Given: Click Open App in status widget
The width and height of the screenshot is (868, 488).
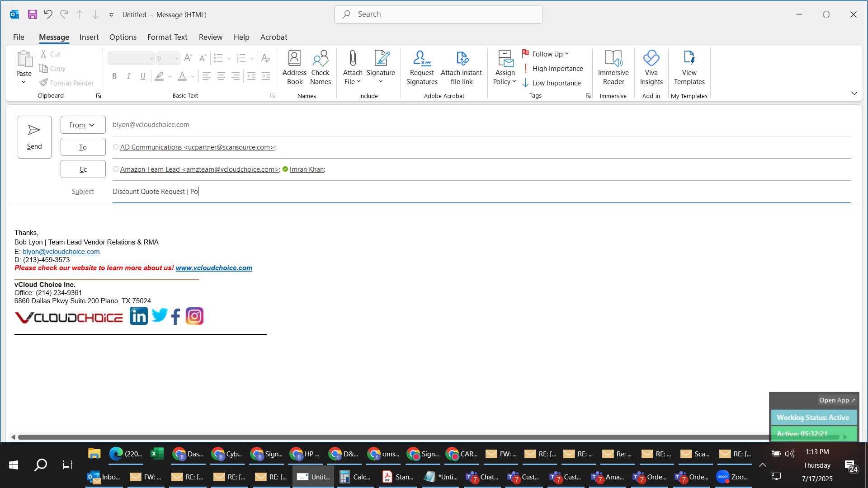Looking at the screenshot, I should pos(837,400).
